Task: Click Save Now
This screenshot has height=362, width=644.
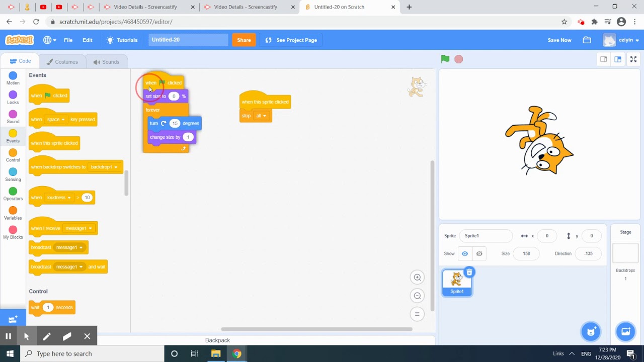Action: click(559, 40)
